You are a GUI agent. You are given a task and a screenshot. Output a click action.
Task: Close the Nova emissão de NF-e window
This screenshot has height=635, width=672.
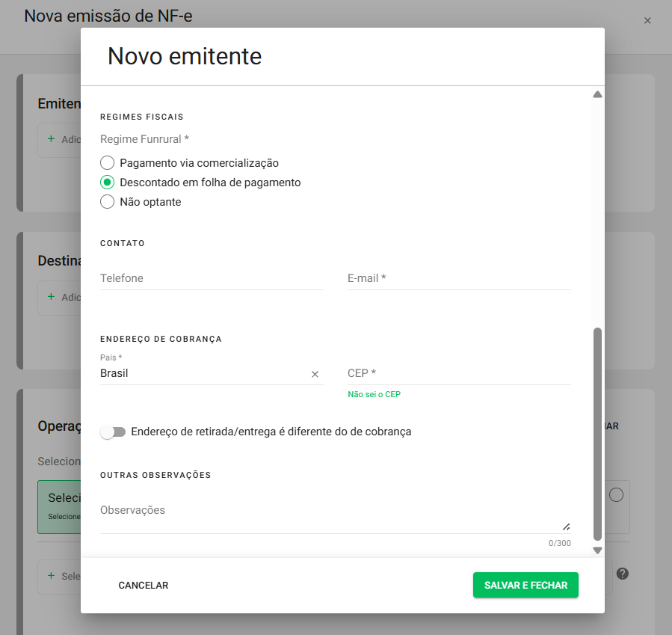coord(647,21)
